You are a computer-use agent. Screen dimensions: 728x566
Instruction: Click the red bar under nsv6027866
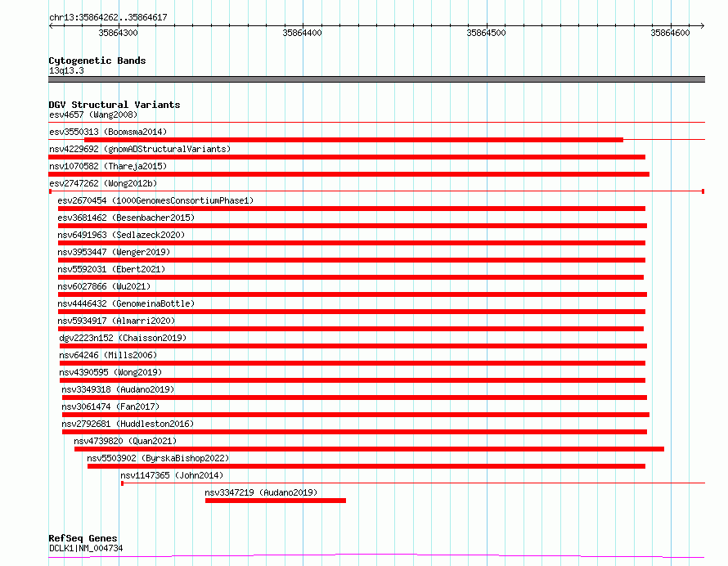353,294
